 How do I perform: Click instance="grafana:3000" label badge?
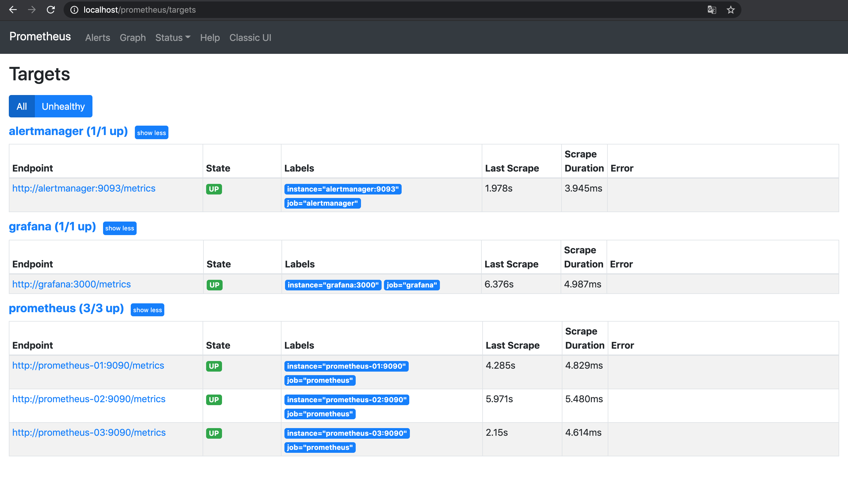click(x=333, y=285)
